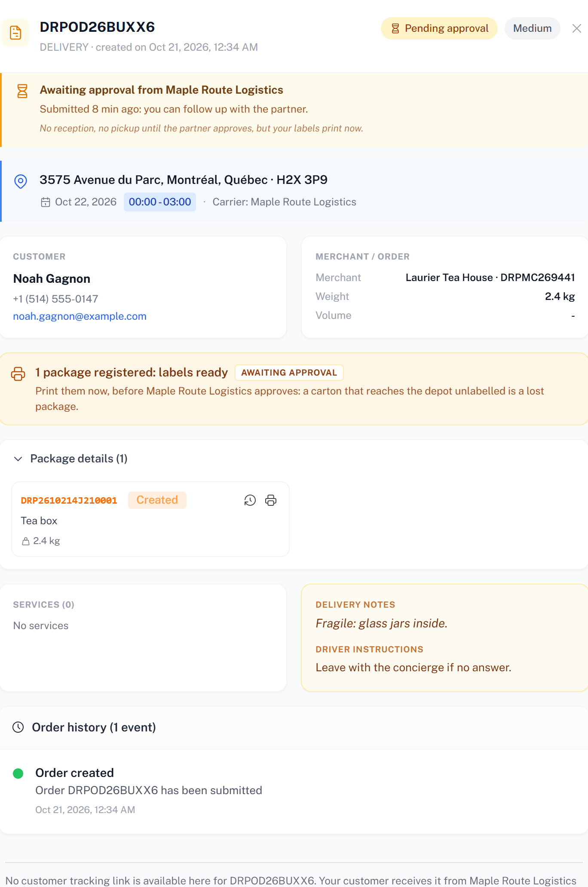Print label for the Tea box package

(x=271, y=500)
